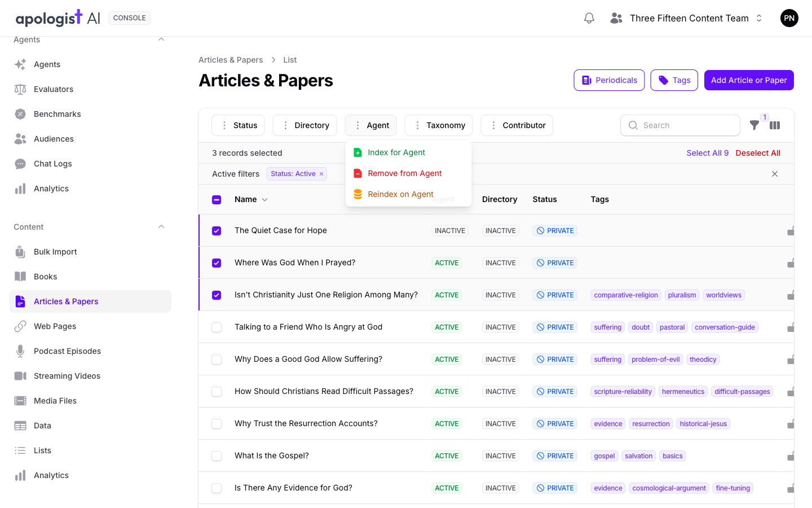The width and height of the screenshot is (812, 508).
Task: Click the Books icon
Action: point(20,277)
